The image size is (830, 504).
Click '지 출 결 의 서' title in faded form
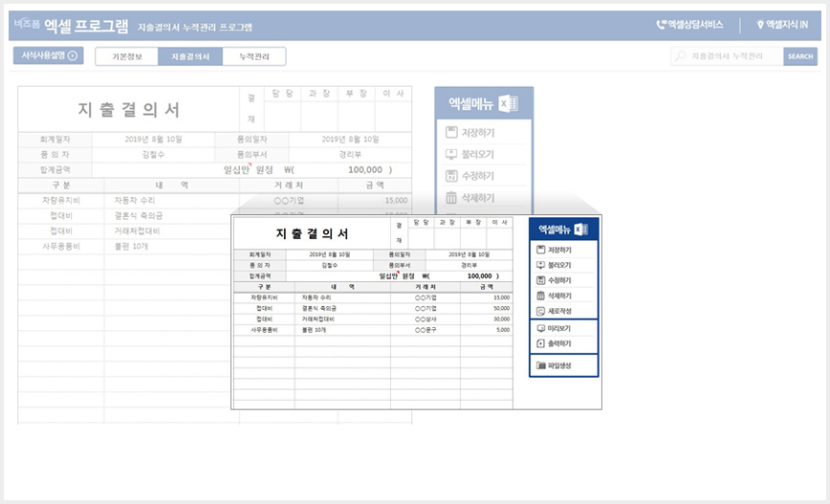coord(129,110)
